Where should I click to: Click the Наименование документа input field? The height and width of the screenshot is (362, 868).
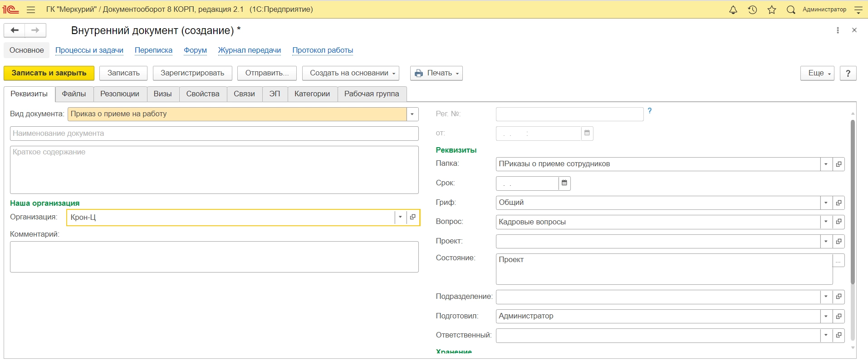click(214, 134)
